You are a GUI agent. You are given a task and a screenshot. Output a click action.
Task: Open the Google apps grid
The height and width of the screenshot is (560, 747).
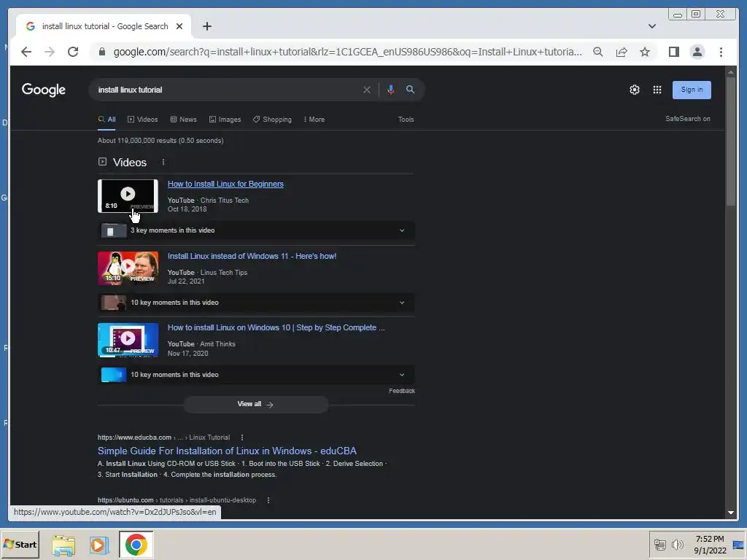657,90
